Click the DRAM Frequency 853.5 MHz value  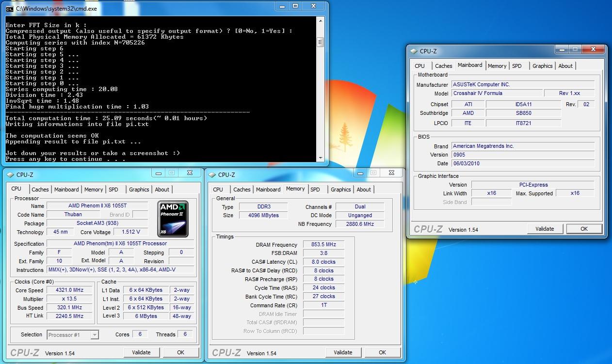point(323,245)
